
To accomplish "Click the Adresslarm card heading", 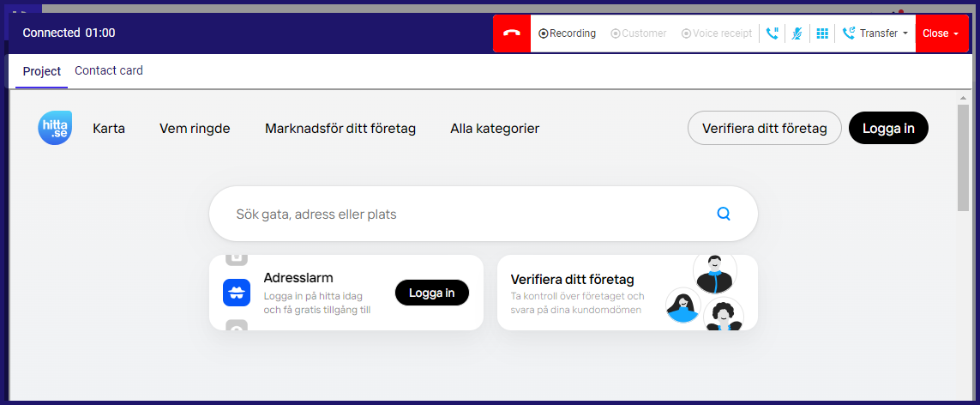I will tap(298, 277).
